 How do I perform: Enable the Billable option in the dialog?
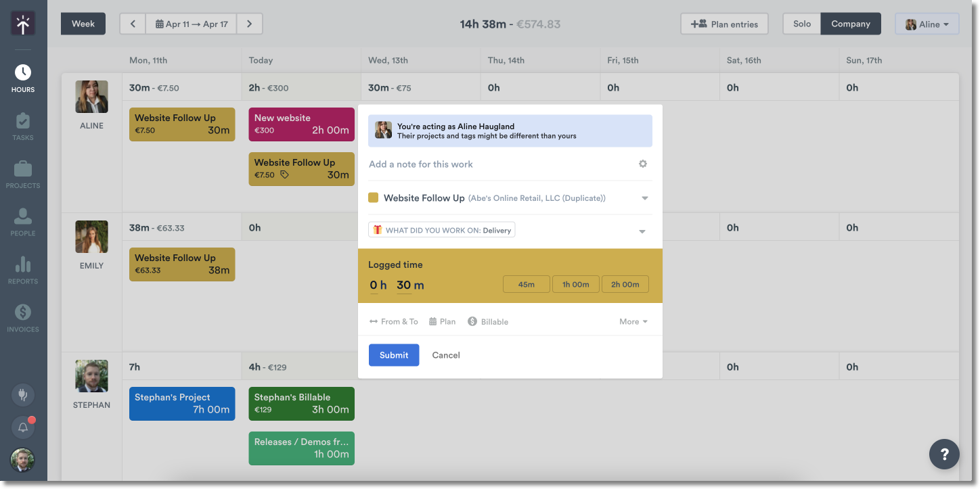487,321
